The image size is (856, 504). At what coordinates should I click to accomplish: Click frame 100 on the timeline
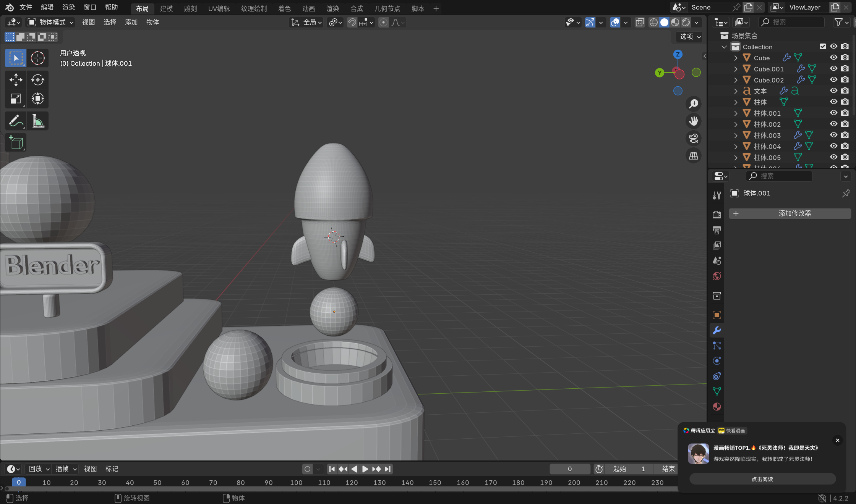point(296,483)
